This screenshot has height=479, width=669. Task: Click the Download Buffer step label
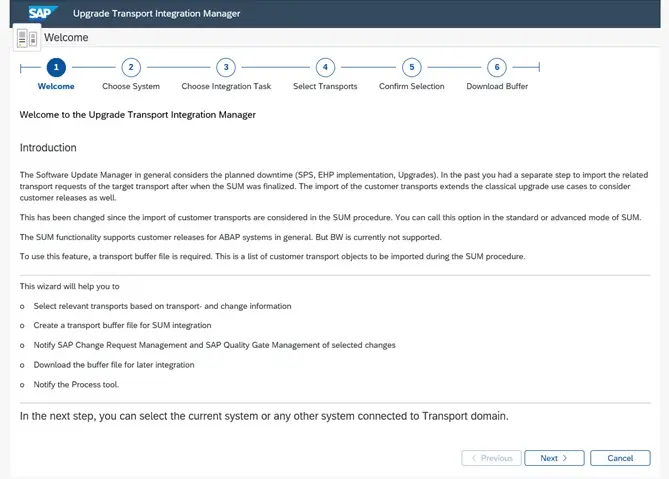click(x=497, y=86)
